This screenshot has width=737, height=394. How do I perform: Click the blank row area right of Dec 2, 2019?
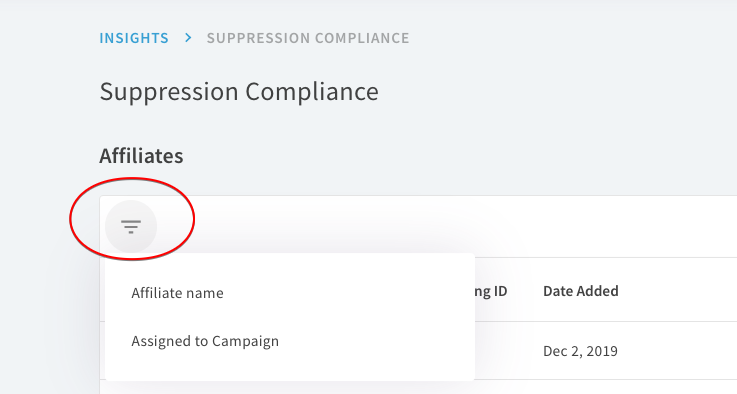point(678,351)
